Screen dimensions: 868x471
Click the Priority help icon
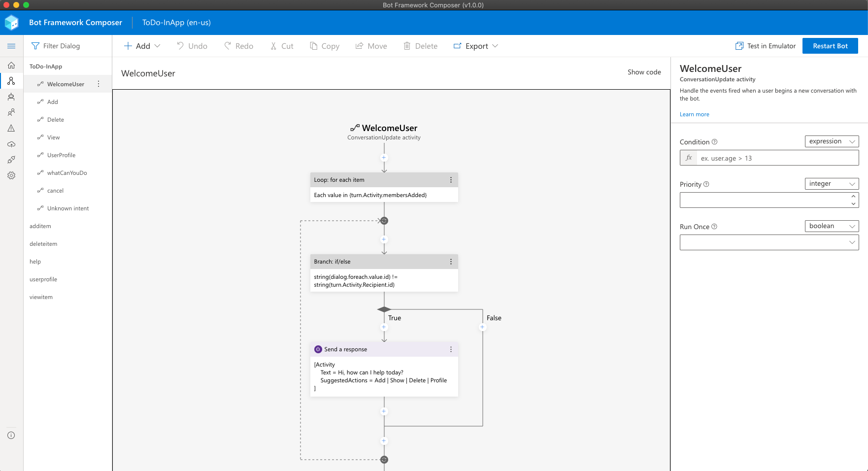coord(706,184)
